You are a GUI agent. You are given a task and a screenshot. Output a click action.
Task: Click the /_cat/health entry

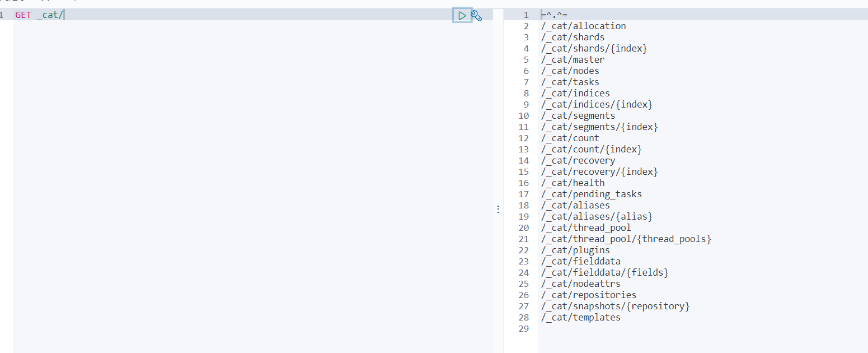pyautogui.click(x=573, y=183)
